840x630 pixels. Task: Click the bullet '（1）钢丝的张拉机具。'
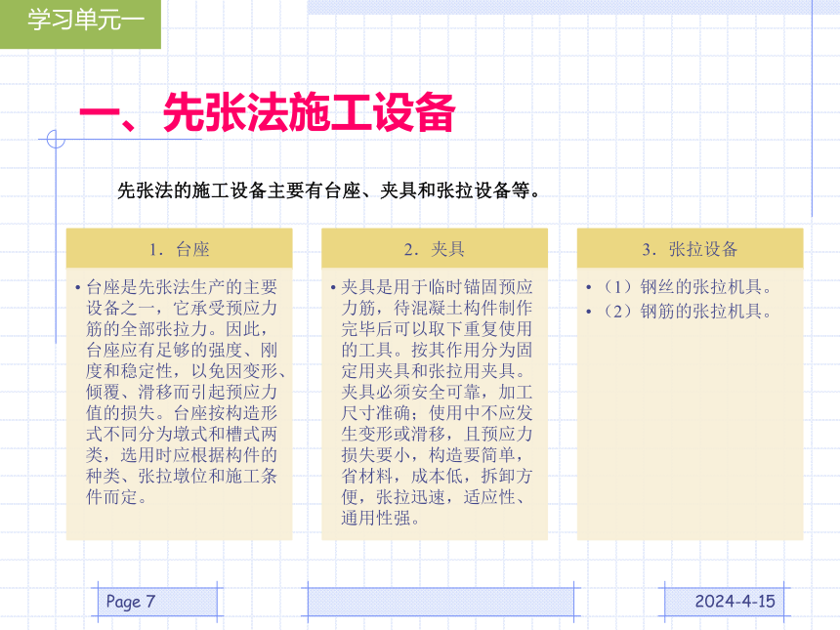[687, 287]
